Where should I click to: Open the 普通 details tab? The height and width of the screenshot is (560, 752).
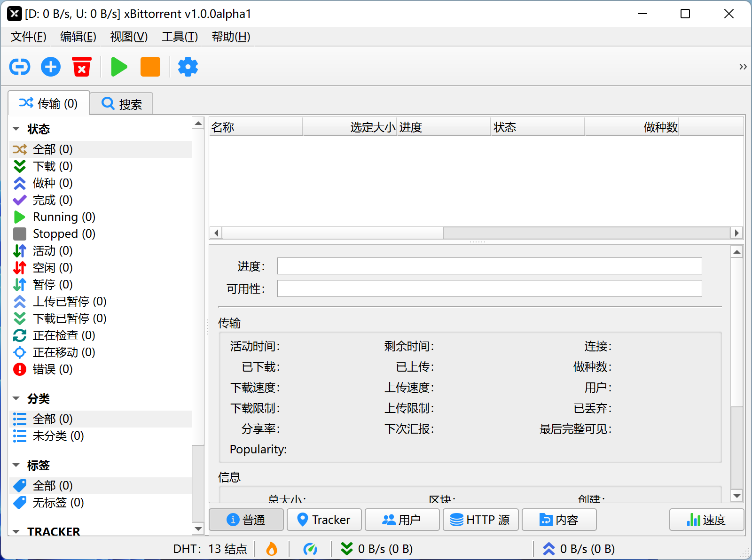(x=246, y=520)
